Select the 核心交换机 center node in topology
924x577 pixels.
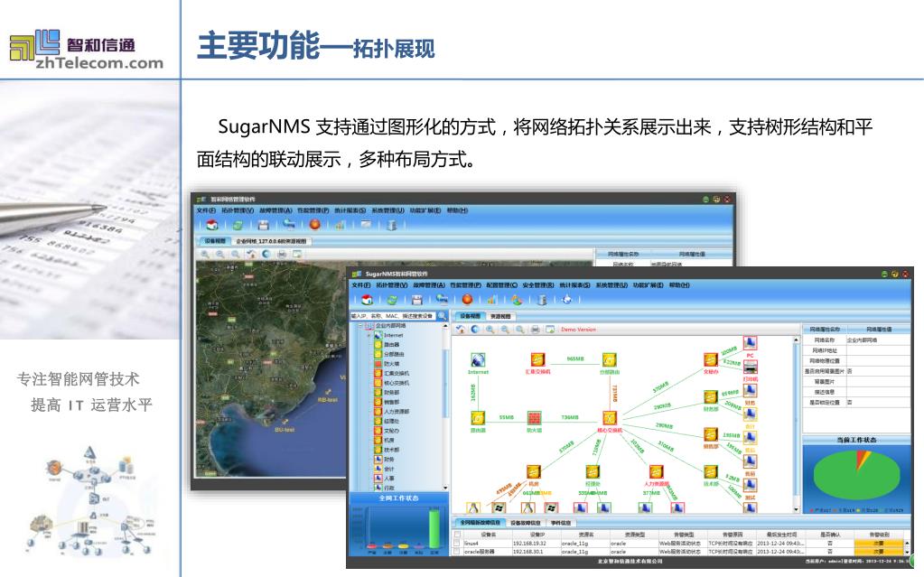pyautogui.click(x=610, y=418)
